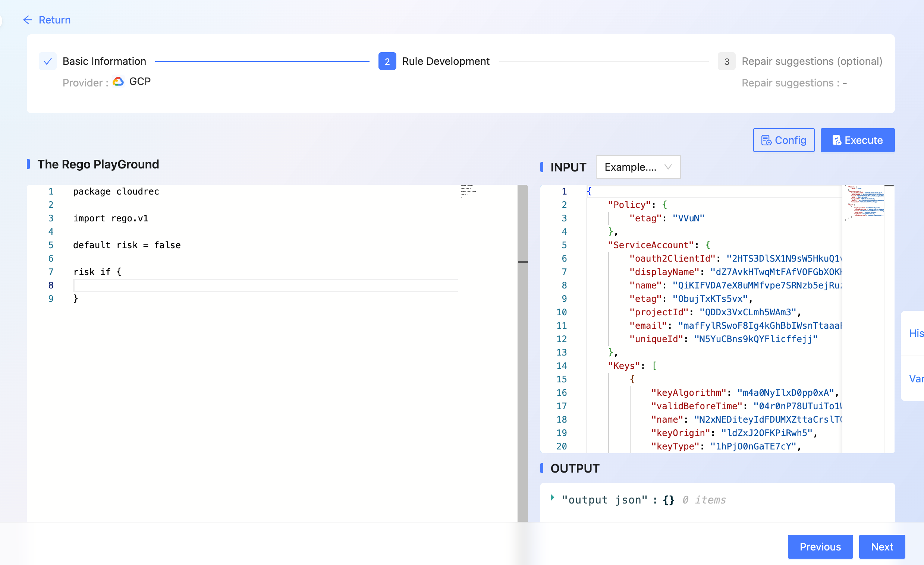Image resolution: width=924 pixels, height=565 pixels.
Task: Click the "keyOrigin" key in INPUT
Action: pyautogui.click(x=680, y=433)
